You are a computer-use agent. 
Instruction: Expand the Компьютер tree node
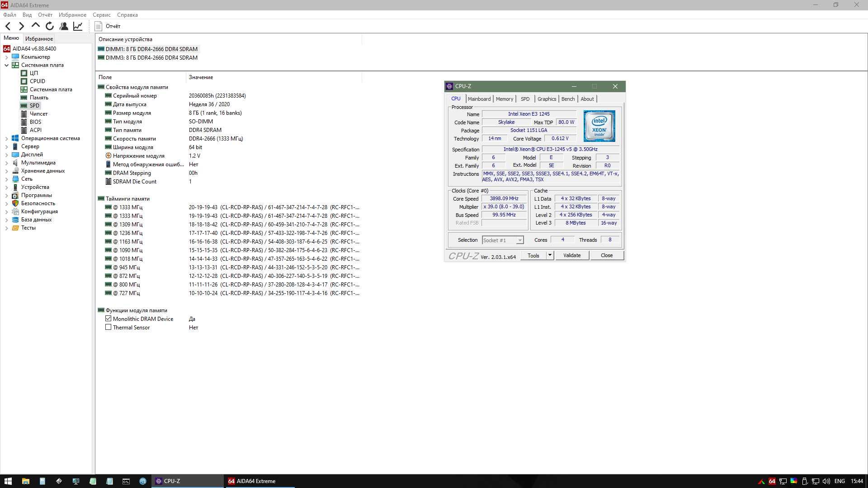pos(6,56)
